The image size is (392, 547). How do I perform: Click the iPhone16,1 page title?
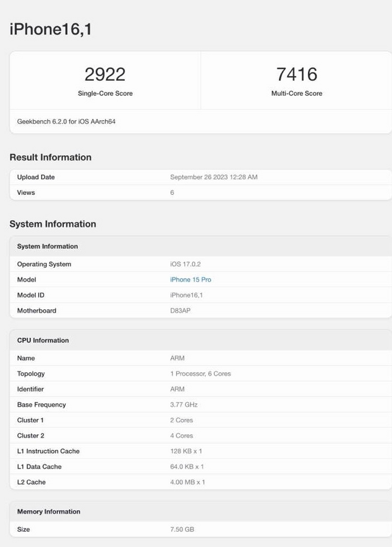tap(50, 29)
